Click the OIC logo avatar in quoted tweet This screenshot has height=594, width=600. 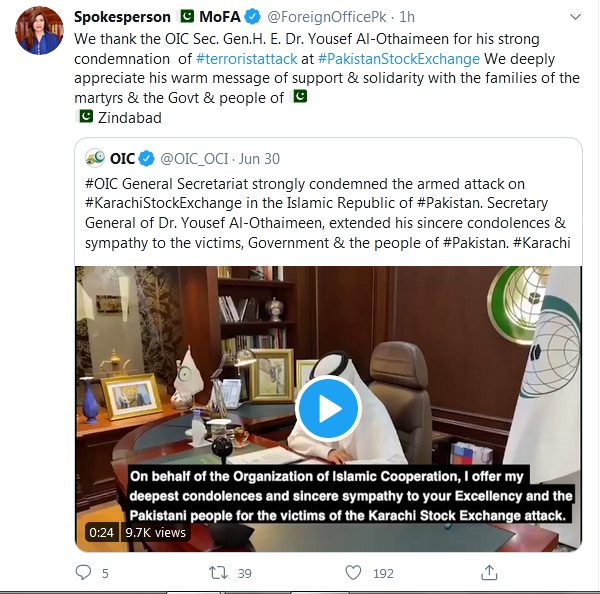[96, 158]
